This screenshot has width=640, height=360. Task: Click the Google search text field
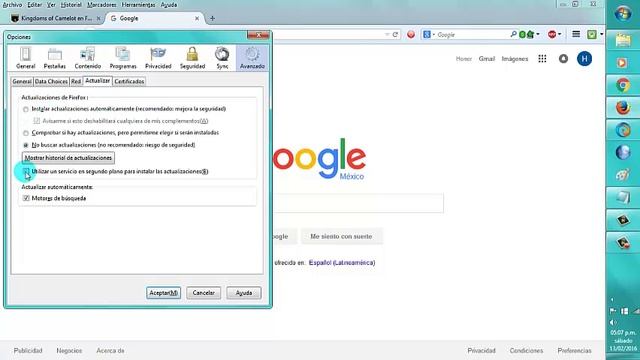coord(358,203)
